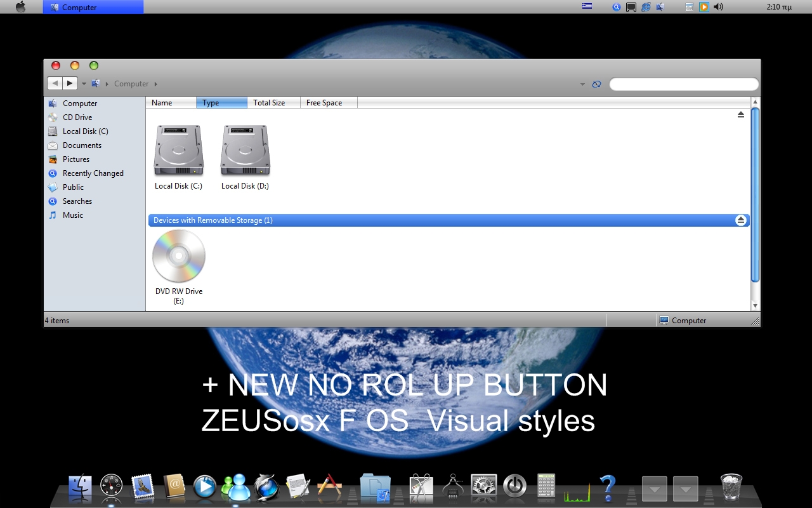Open the blue folder icon in the dock
812x508 pixels.
[376, 487]
